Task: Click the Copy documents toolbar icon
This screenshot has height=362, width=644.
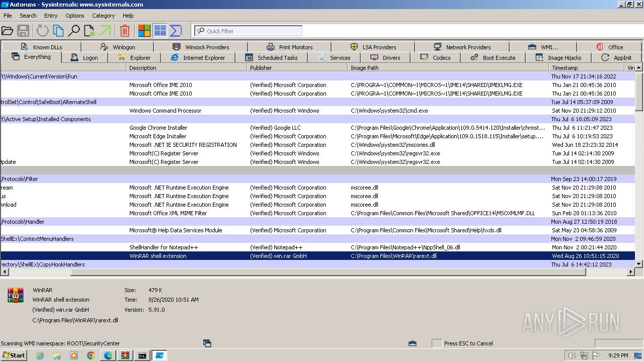Action: tap(58, 31)
